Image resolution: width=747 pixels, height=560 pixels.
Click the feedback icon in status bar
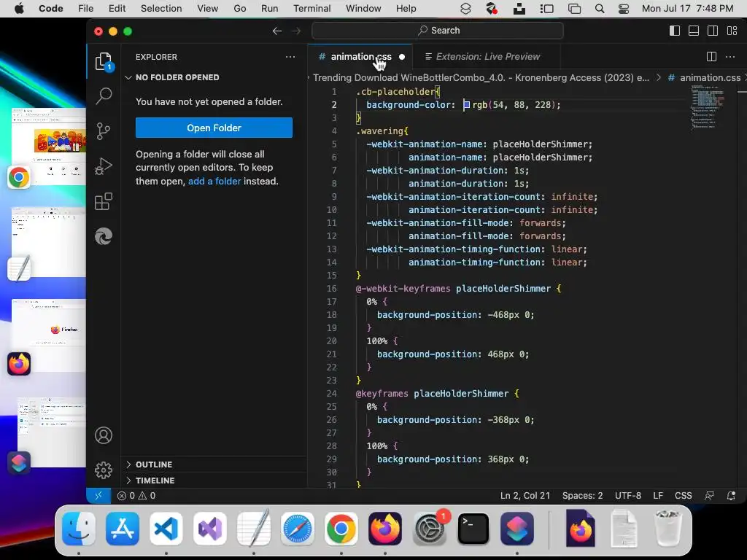[x=709, y=496]
